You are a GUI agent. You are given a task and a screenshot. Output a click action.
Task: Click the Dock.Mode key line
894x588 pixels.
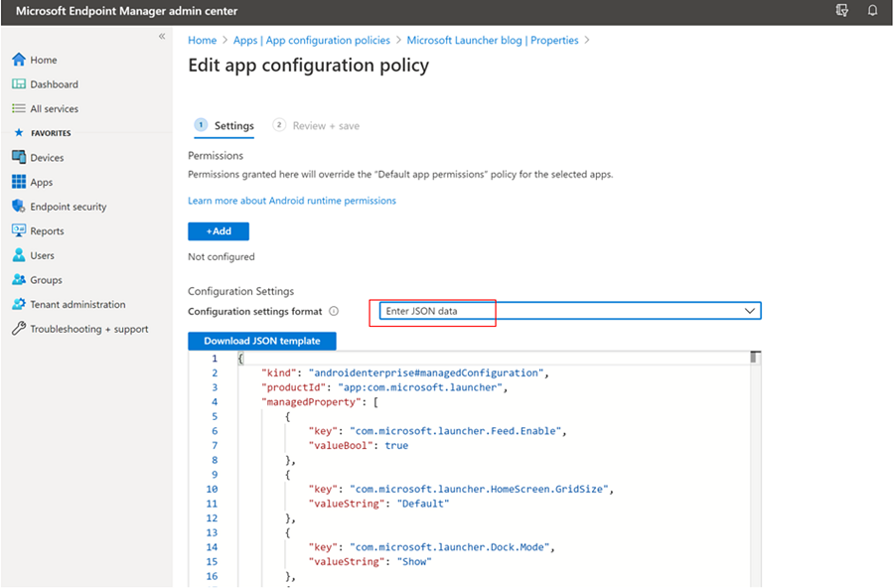432,547
